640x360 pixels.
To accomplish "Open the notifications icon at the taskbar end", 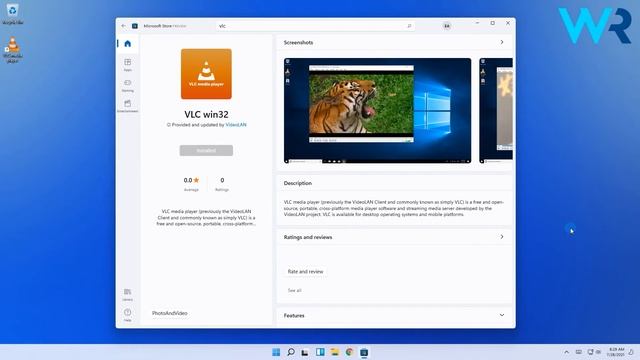I will point(631,352).
